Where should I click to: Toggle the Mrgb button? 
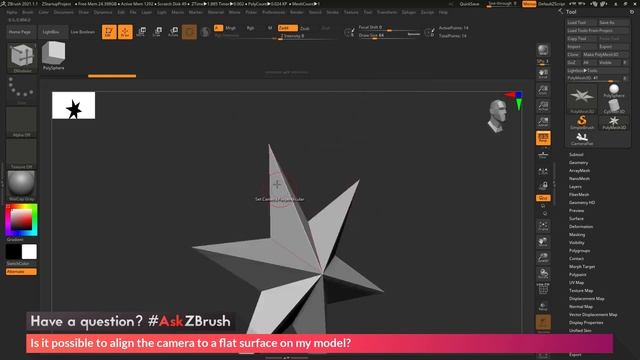click(231, 28)
